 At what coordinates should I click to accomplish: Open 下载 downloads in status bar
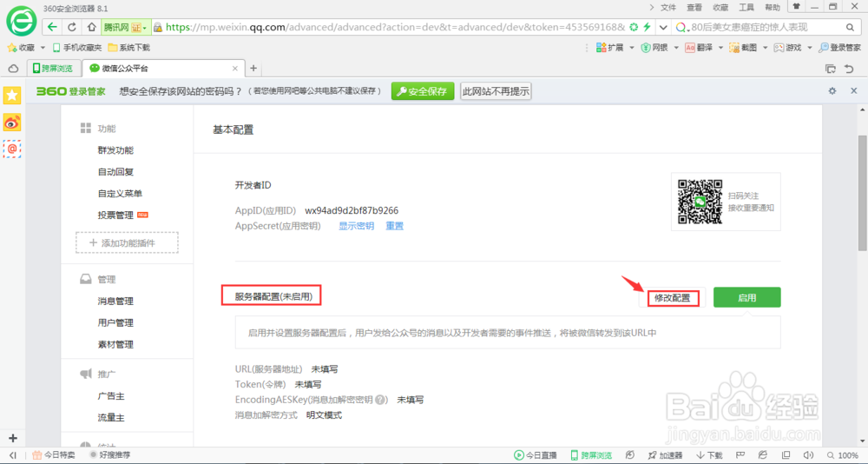pyautogui.click(x=709, y=455)
